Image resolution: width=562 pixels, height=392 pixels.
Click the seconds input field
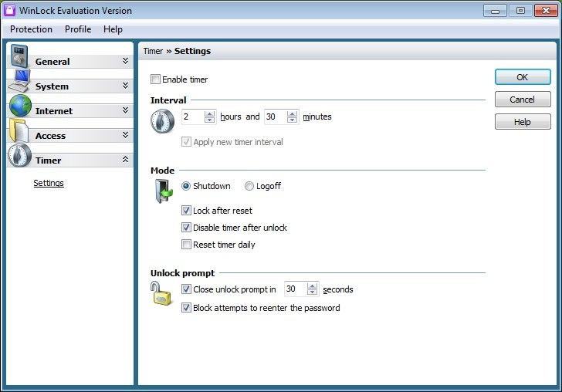point(296,289)
